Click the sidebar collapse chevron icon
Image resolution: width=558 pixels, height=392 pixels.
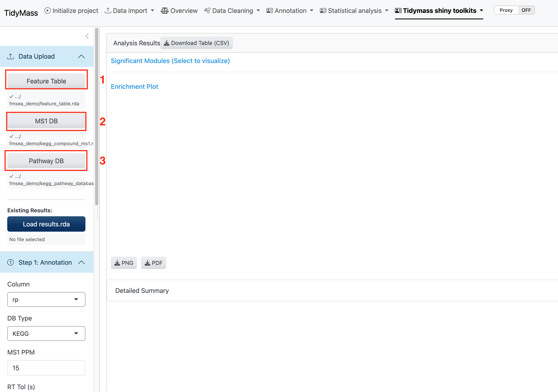87,36
